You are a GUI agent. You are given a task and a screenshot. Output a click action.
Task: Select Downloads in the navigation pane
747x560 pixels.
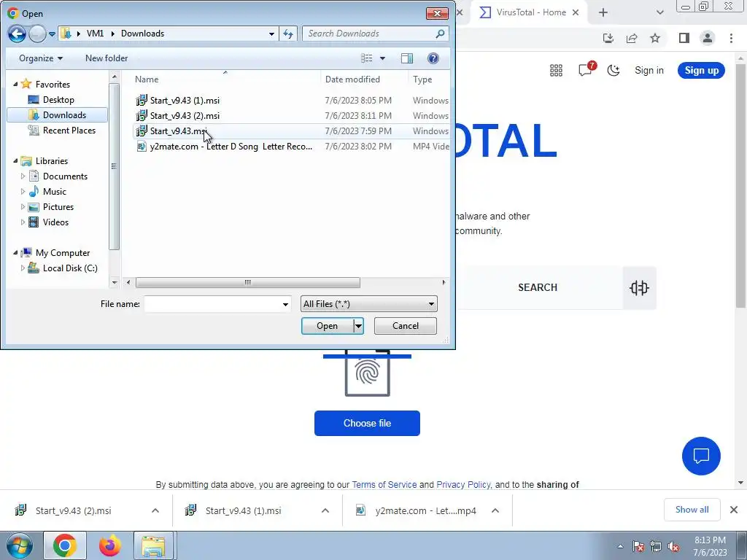[x=64, y=114]
